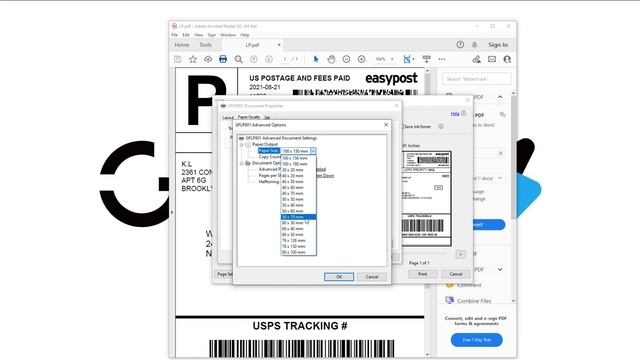This screenshot has height=360, width=640.
Task: Click the Fit page view icon
Action: (407, 59)
